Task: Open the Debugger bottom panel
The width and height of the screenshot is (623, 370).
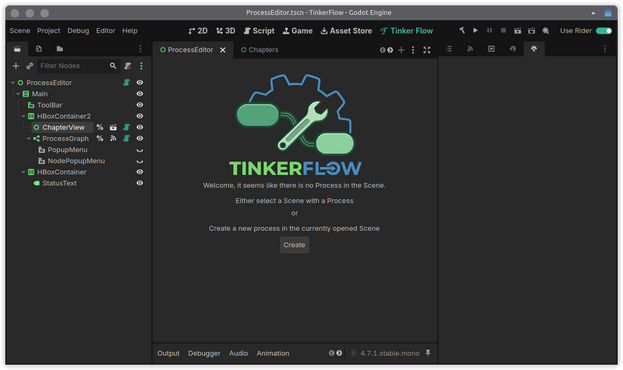Action: tap(204, 353)
